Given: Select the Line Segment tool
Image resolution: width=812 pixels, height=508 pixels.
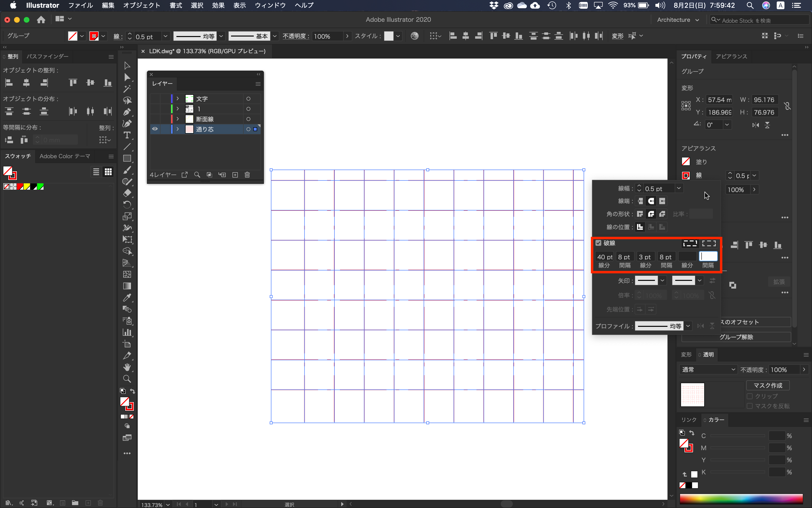Looking at the screenshot, I should (x=127, y=147).
